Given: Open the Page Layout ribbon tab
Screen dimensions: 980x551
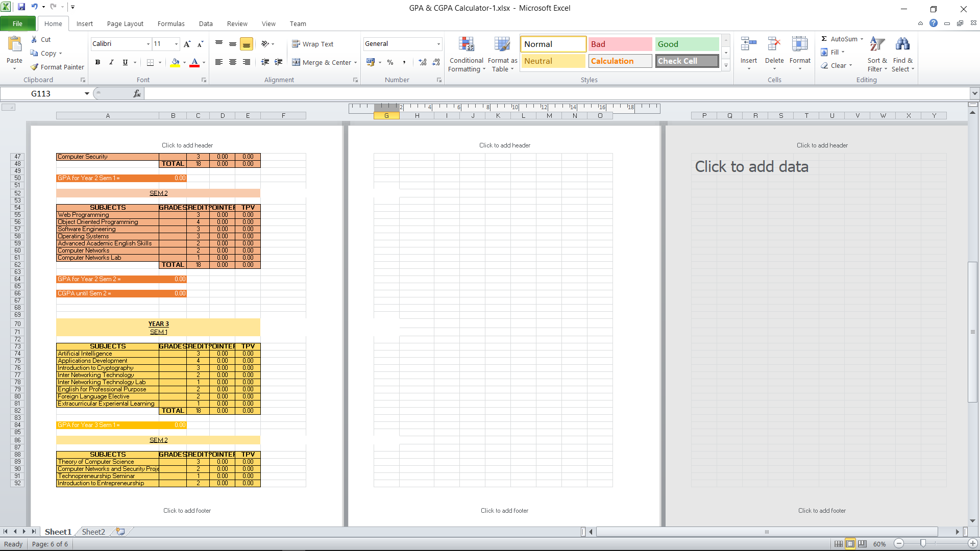Looking at the screenshot, I should 125,23.
